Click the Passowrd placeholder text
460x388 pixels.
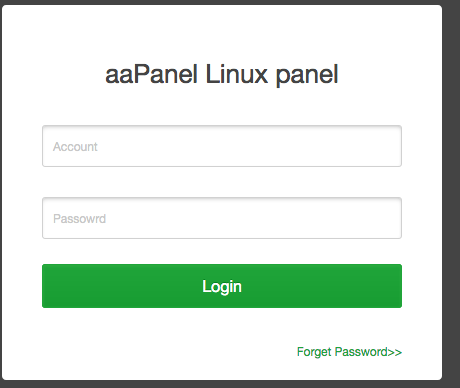pyautogui.click(x=79, y=219)
